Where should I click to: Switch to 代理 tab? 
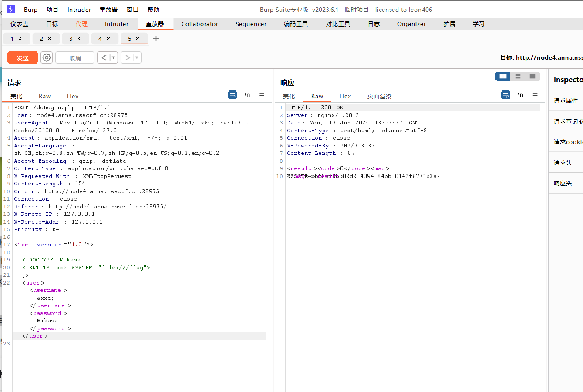(x=81, y=24)
